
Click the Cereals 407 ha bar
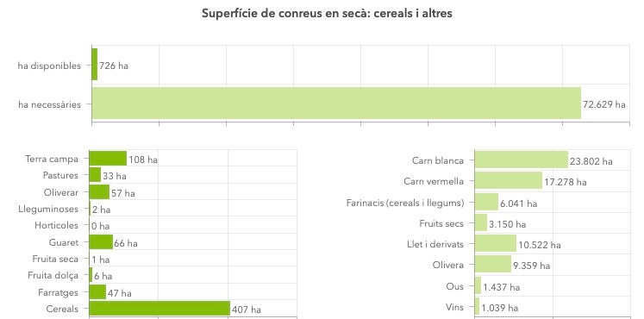[x=159, y=309]
